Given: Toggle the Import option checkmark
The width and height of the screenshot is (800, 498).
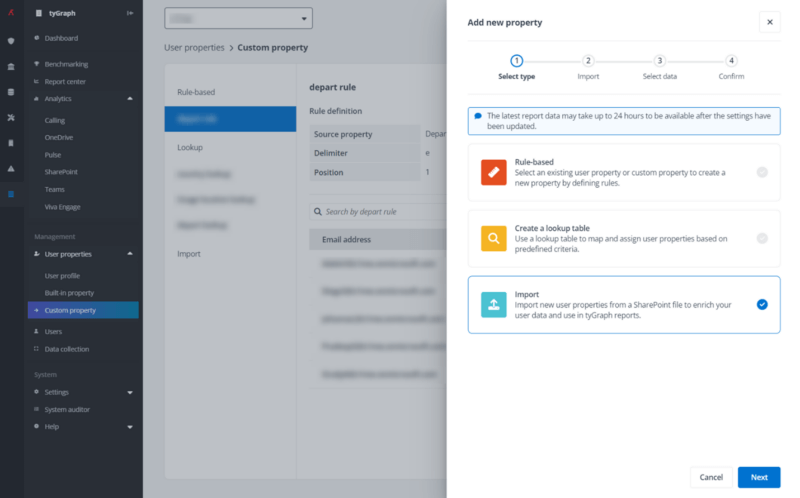Looking at the screenshot, I should pyautogui.click(x=762, y=305).
